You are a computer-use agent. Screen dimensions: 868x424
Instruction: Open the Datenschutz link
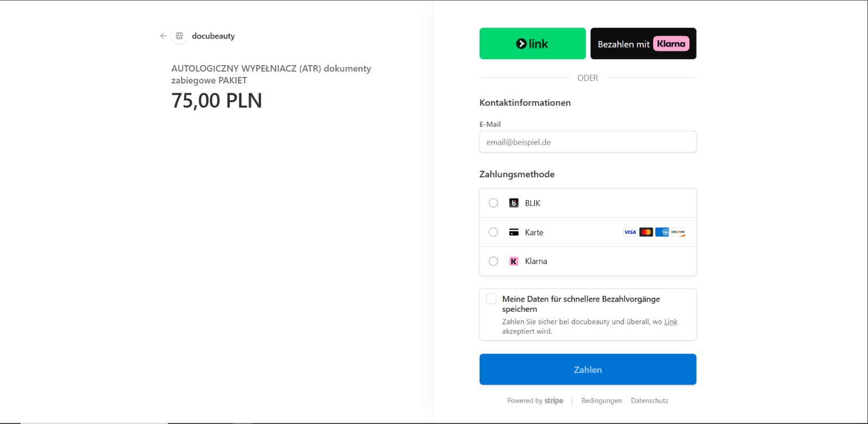click(649, 401)
